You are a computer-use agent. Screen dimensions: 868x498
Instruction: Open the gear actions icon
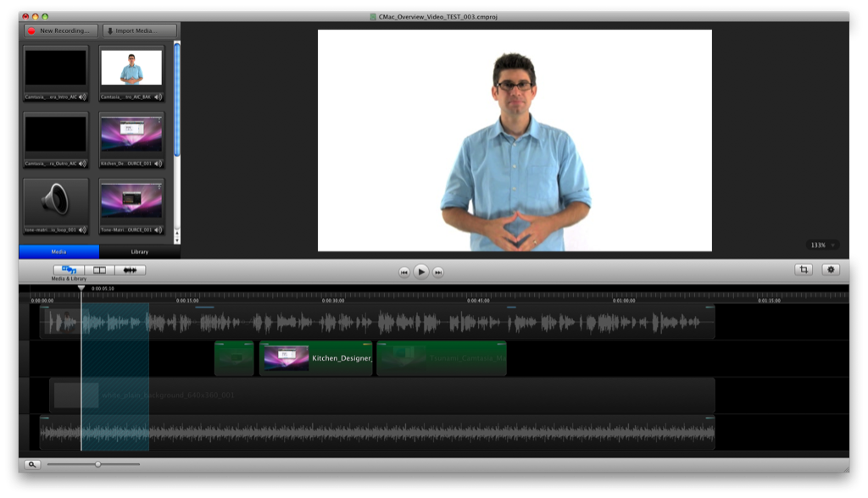coord(831,270)
